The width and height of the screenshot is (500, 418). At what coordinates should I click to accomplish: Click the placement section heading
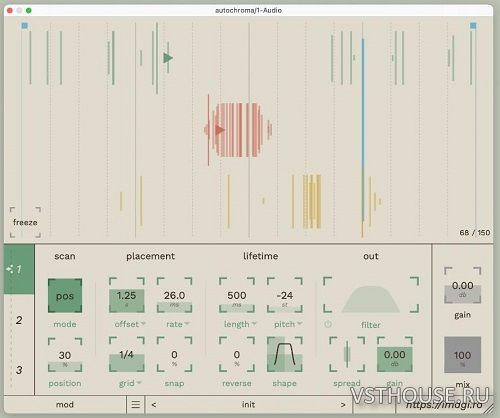coord(150,256)
